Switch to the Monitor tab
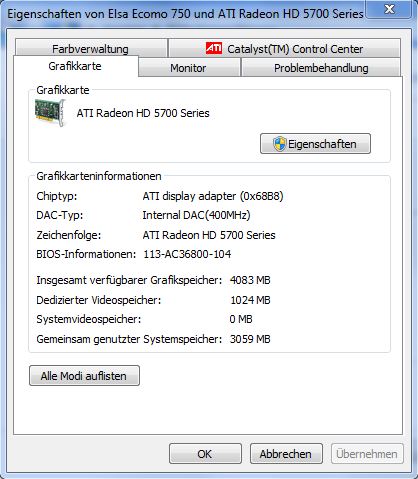 pyautogui.click(x=189, y=68)
